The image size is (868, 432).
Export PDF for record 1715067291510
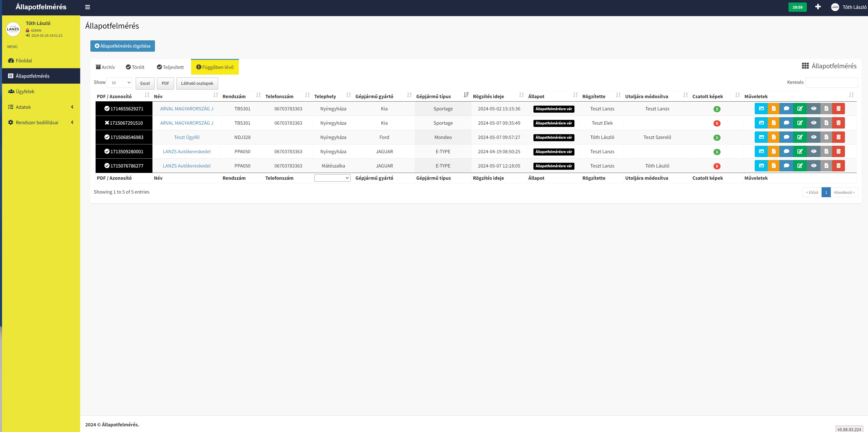pyautogui.click(x=774, y=123)
